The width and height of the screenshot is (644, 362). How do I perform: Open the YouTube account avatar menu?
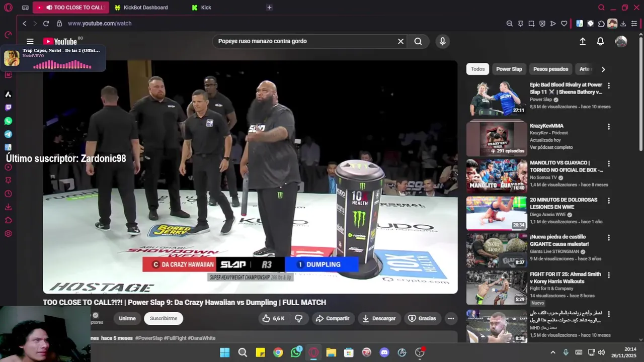tap(621, 42)
